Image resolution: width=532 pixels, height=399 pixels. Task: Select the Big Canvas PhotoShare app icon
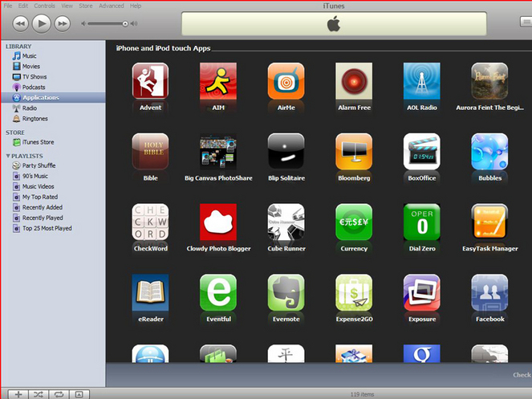pyautogui.click(x=218, y=152)
